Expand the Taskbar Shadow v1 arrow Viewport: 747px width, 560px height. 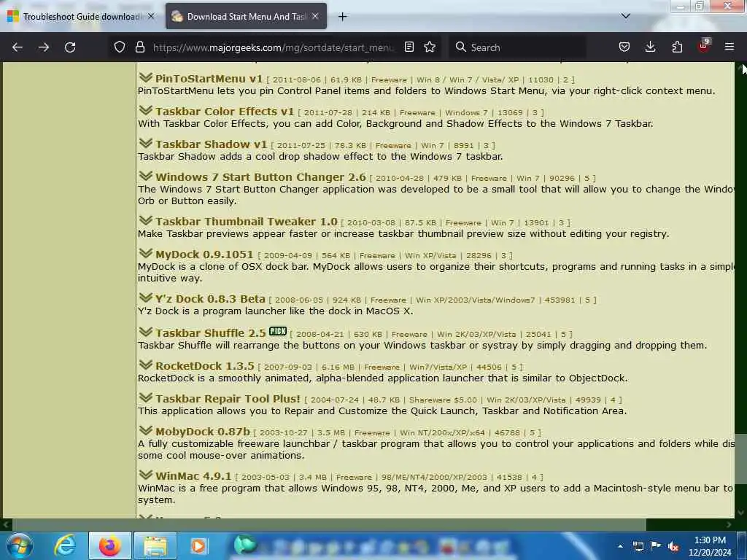point(146,144)
